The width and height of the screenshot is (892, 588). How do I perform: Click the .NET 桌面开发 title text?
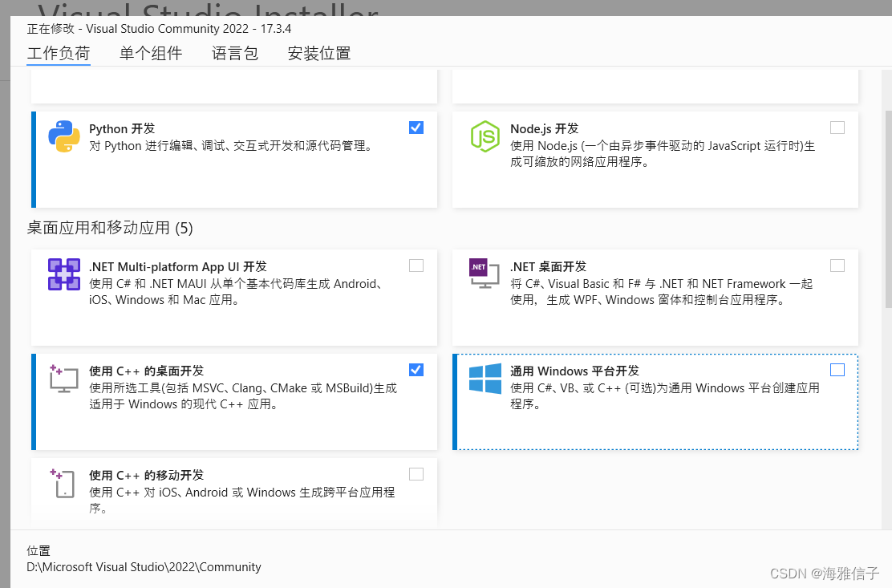(x=548, y=266)
